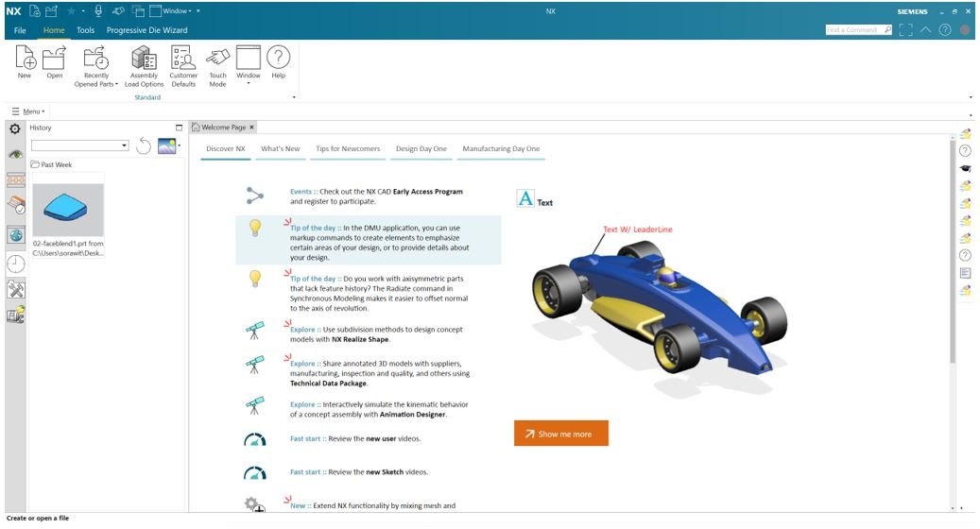Open the History filter combo box
Screen dimensions: 980x529
pyautogui.click(x=80, y=145)
